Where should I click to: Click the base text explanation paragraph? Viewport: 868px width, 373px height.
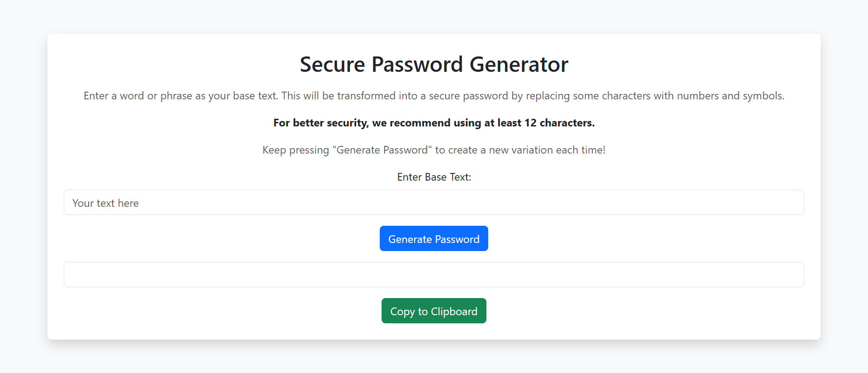coord(434,95)
